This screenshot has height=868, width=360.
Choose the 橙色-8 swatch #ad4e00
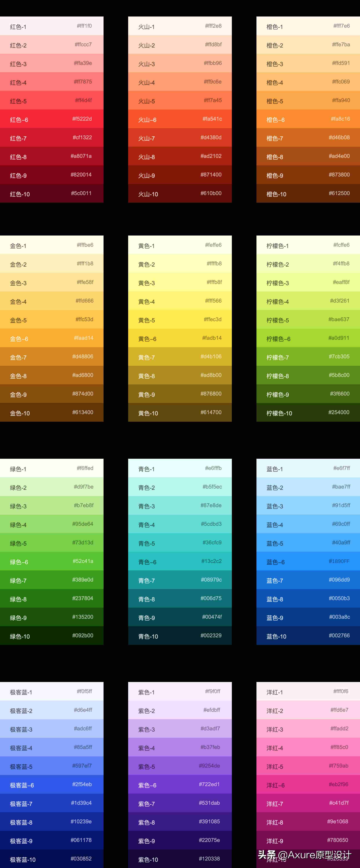[x=308, y=156]
